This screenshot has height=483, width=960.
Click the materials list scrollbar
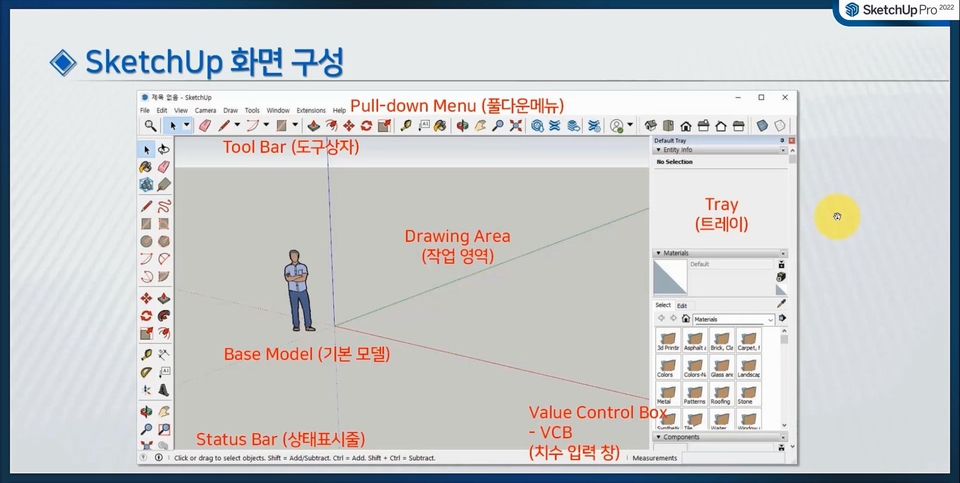point(784,380)
